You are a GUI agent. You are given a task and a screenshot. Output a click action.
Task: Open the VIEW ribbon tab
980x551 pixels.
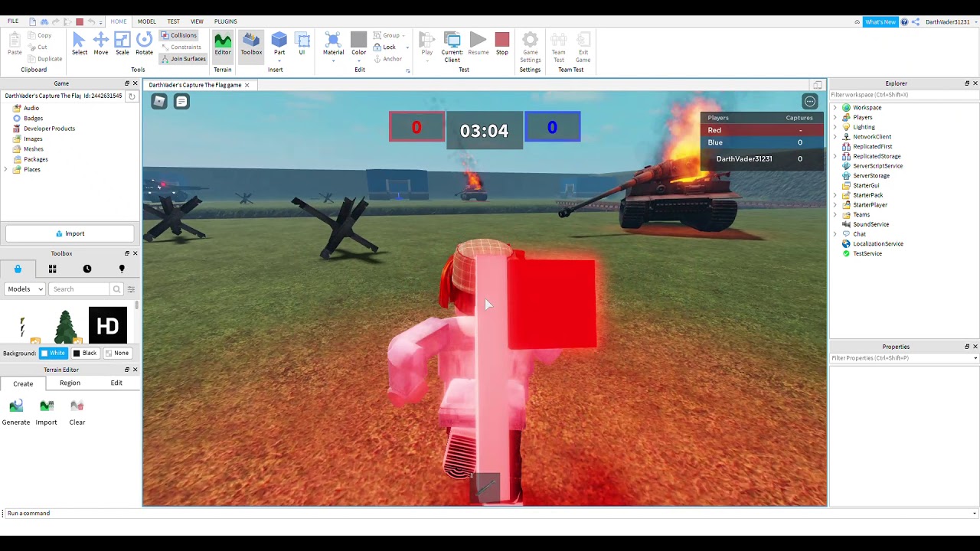(x=197, y=21)
